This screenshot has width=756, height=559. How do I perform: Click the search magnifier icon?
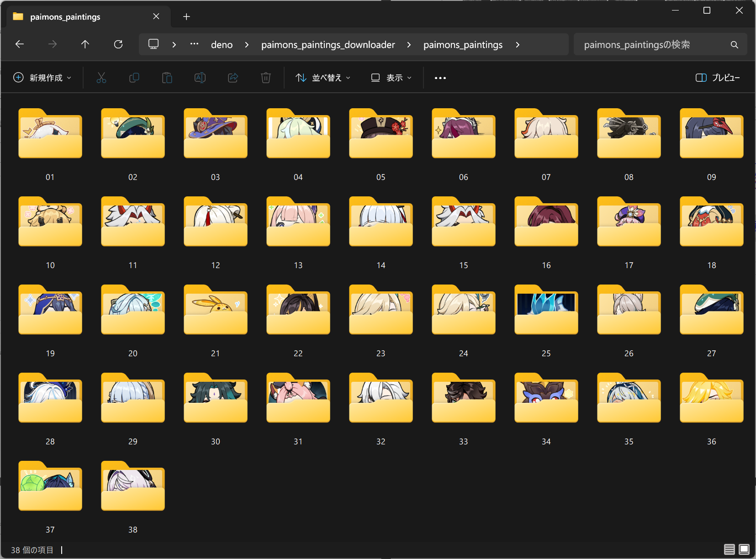[x=734, y=45]
